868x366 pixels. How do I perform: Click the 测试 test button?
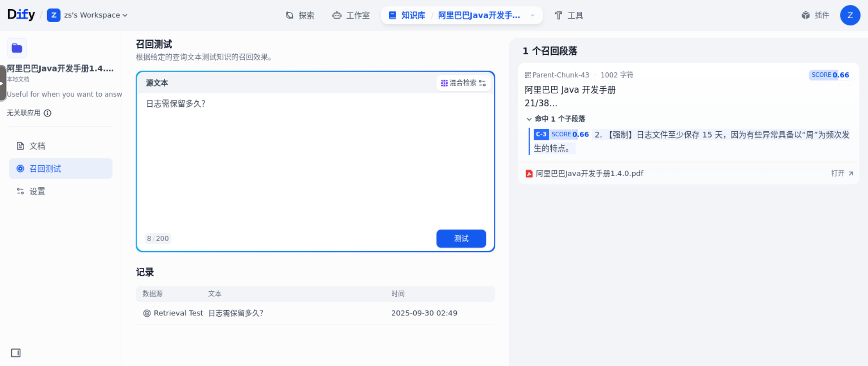(461, 238)
